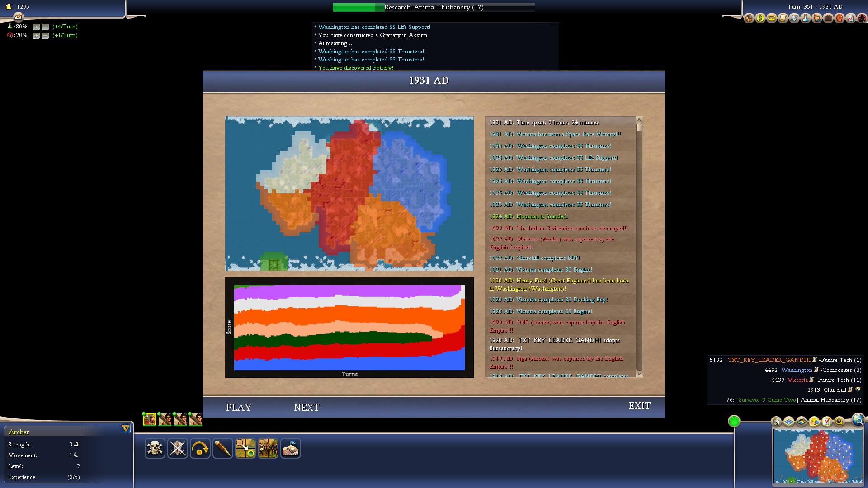868x488 pixels.
Task: Open the Technology advisor flask icon
Action: (806, 19)
